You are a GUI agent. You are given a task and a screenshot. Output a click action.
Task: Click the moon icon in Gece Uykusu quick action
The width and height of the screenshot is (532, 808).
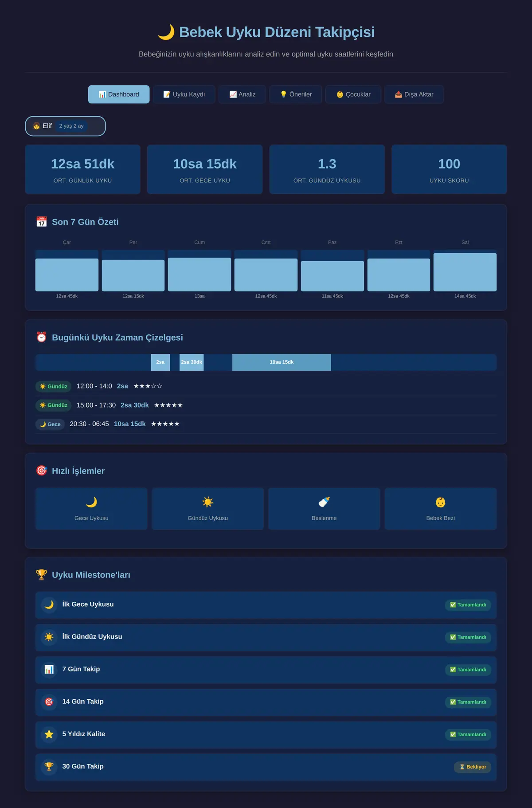pyautogui.click(x=91, y=502)
